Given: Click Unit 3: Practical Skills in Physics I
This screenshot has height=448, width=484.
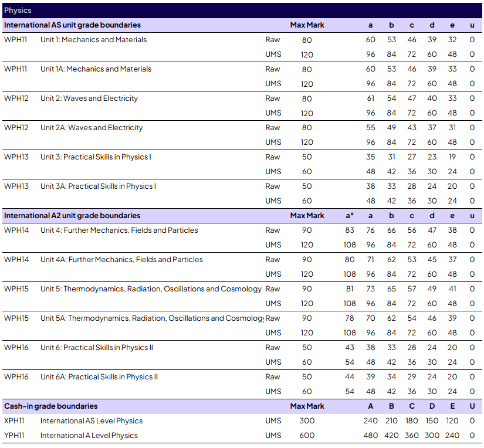Looking at the screenshot, I should tap(96, 157).
